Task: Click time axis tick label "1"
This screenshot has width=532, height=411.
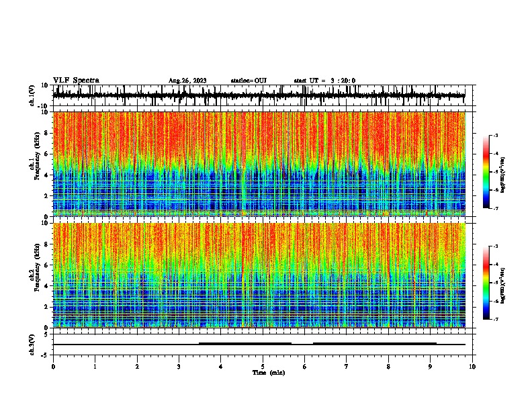Action: coord(95,367)
